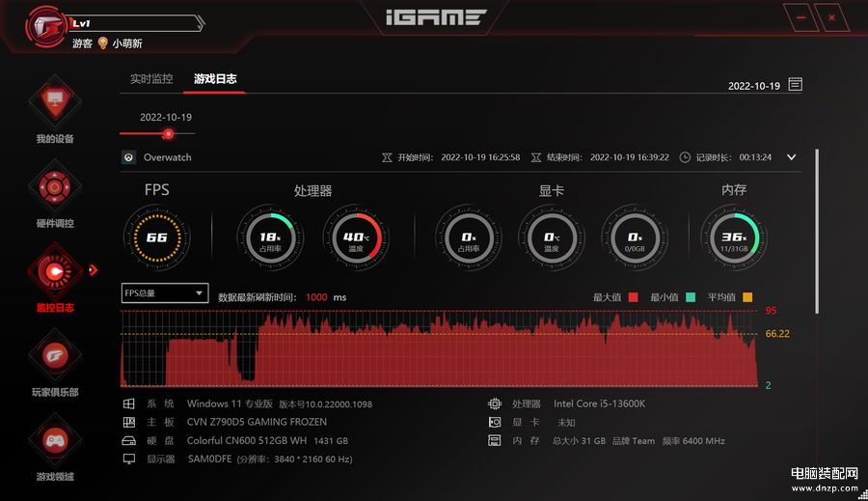The height and width of the screenshot is (501, 868).
Task: Open the calendar date picker icon
Action: 795,84
